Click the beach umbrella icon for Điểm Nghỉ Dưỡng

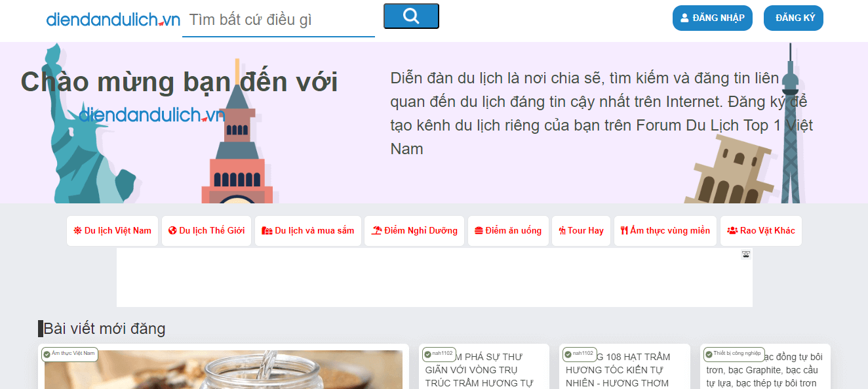click(x=375, y=230)
